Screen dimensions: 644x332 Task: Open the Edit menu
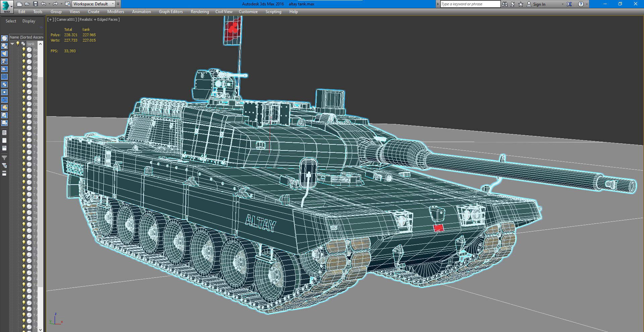pyautogui.click(x=22, y=11)
